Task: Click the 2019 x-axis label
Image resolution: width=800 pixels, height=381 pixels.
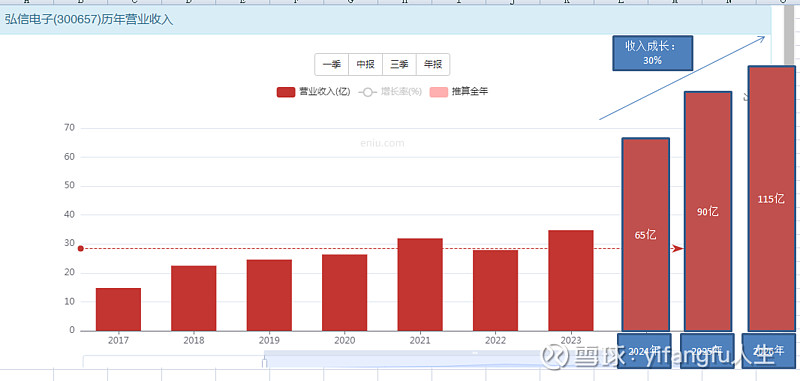Action: [269, 341]
